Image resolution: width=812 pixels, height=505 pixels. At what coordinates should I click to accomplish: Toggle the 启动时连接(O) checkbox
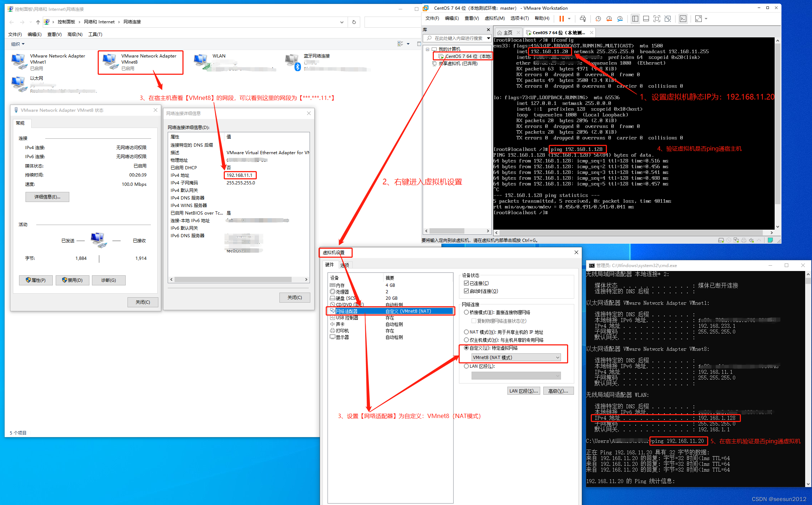pyautogui.click(x=466, y=291)
